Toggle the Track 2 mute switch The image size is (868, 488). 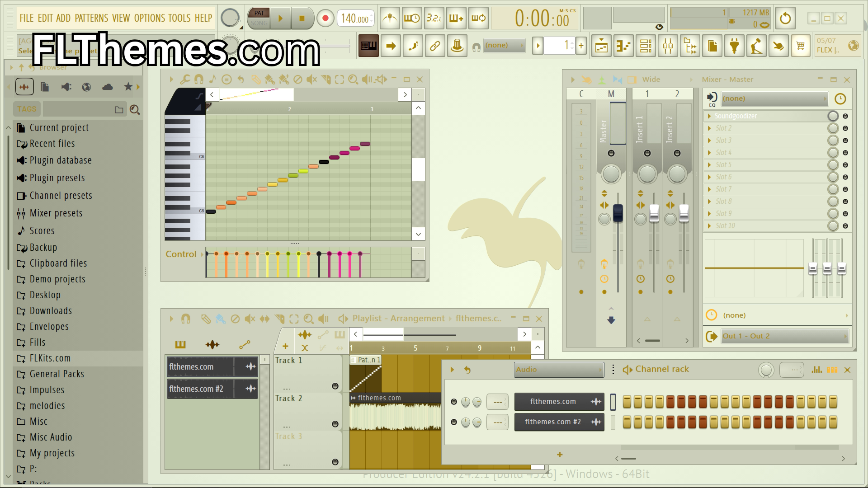pyautogui.click(x=335, y=424)
